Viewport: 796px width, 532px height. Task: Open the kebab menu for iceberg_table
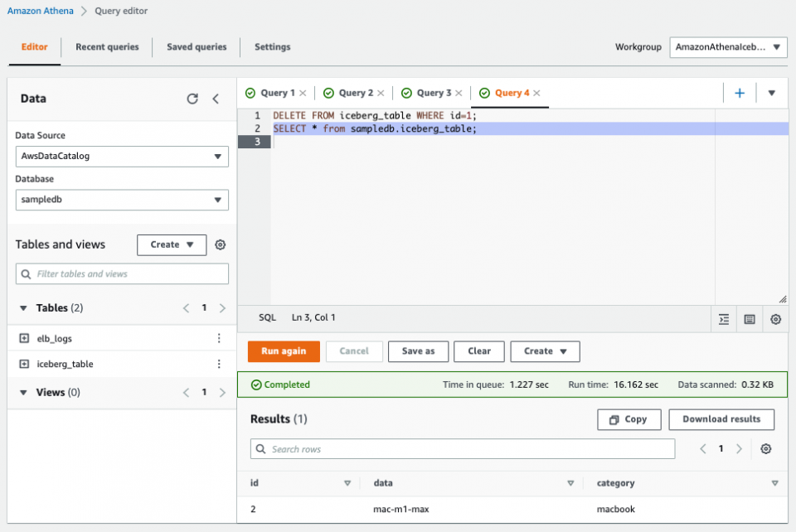pos(218,364)
